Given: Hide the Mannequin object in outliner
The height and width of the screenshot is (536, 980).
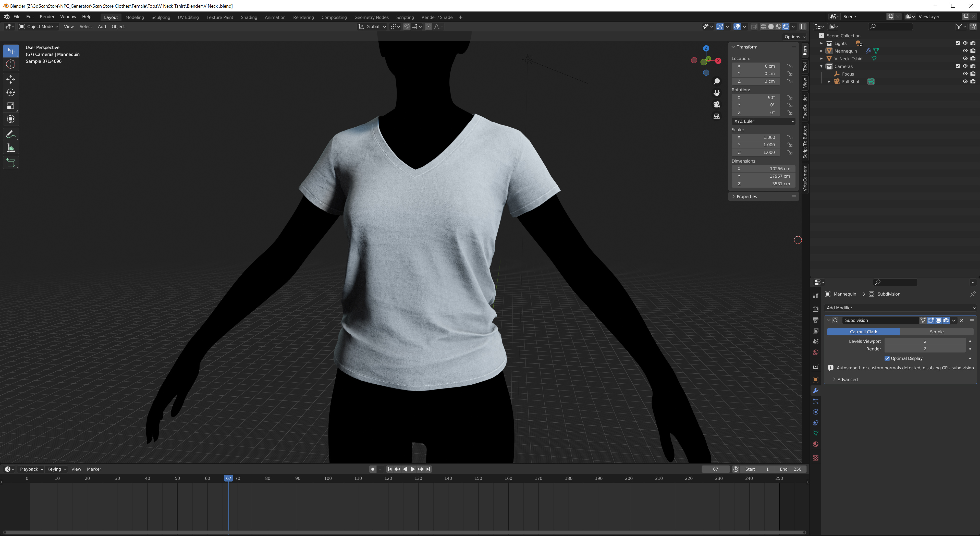Looking at the screenshot, I should point(965,51).
